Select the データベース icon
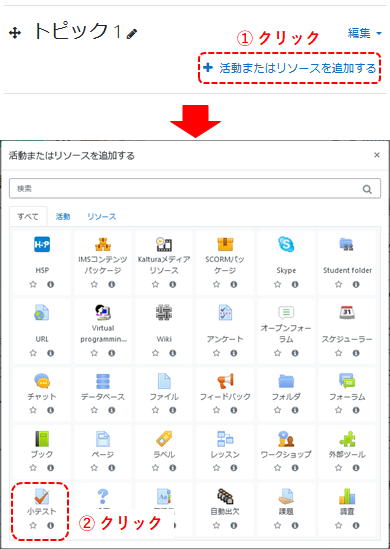This screenshot has height=549, width=390. [103, 381]
